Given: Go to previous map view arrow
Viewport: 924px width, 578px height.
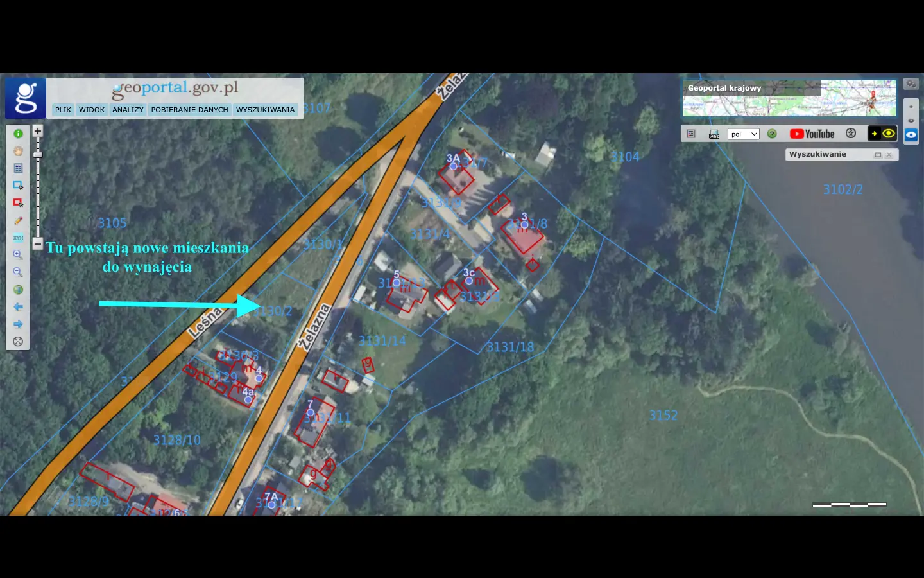Looking at the screenshot, I should [18, 307].
